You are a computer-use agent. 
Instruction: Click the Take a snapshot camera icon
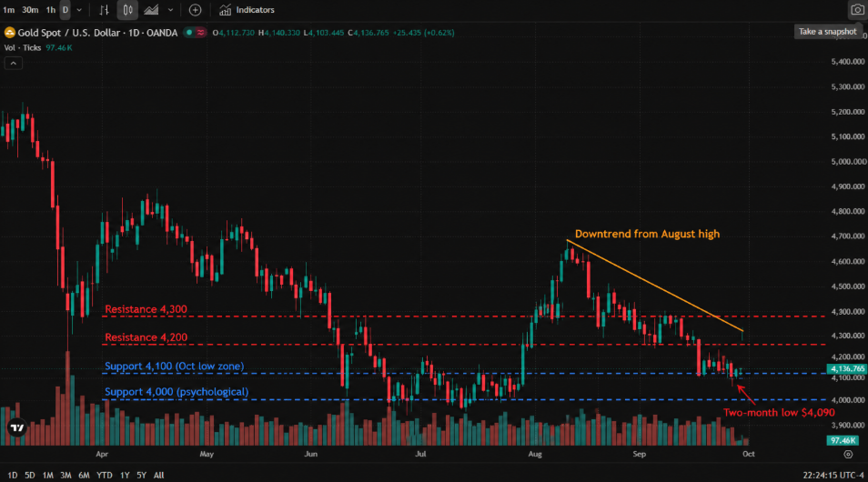coord(857,10)
